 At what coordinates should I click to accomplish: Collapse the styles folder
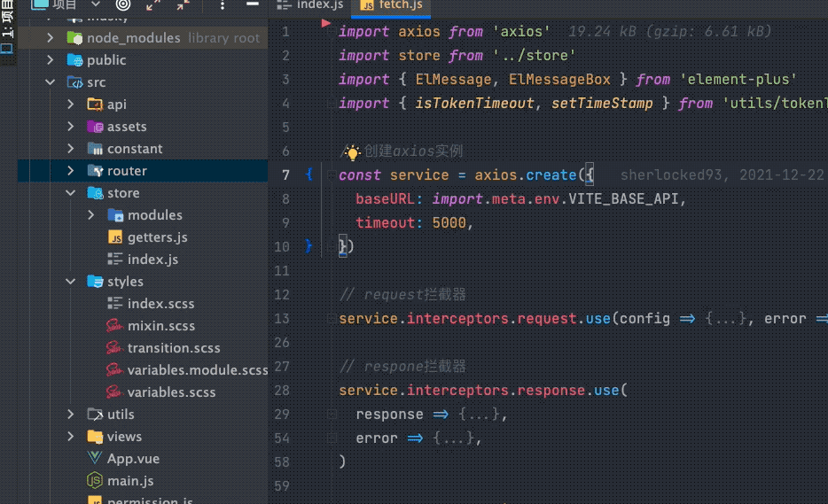coord(71,282)
